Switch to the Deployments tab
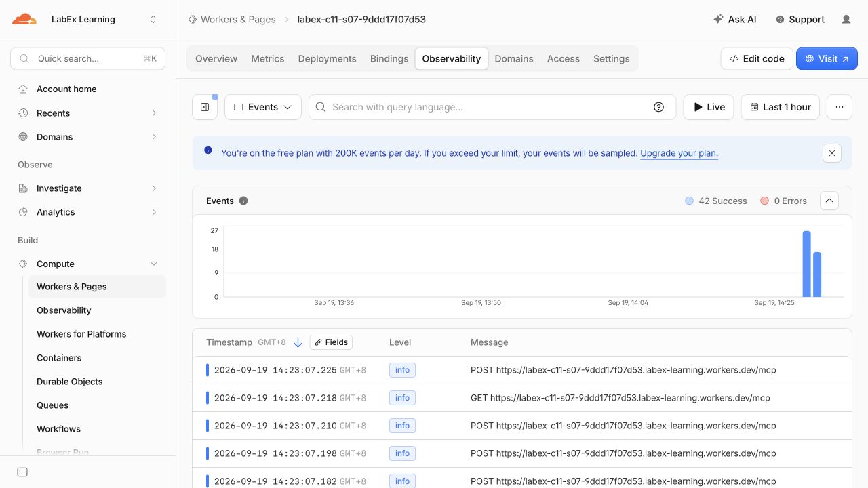This screenshot has height=488, width=868. (x=327, y=58)
